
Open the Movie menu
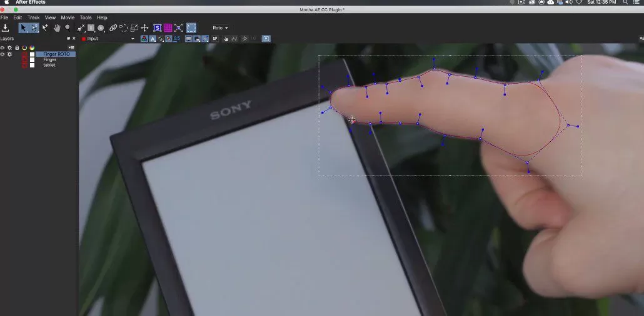coord(68,17)
